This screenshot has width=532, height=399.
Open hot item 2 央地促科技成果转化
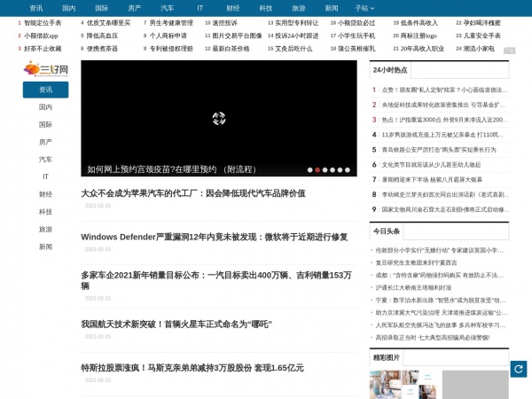443,105
